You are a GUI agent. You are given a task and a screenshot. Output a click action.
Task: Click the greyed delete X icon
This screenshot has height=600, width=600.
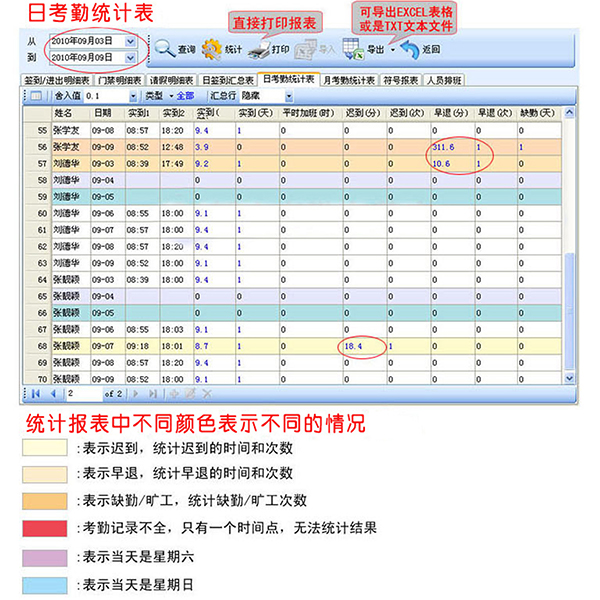coord(207,393)
